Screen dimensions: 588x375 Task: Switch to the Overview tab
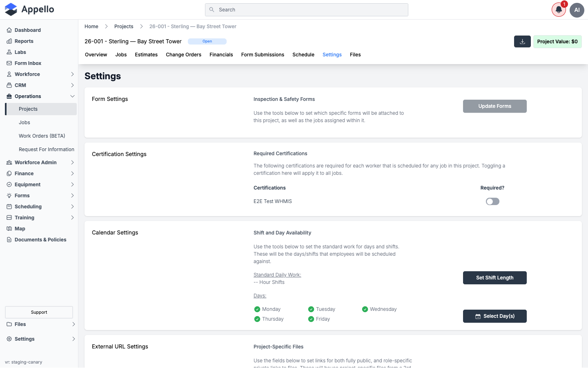tap(96, 55)
